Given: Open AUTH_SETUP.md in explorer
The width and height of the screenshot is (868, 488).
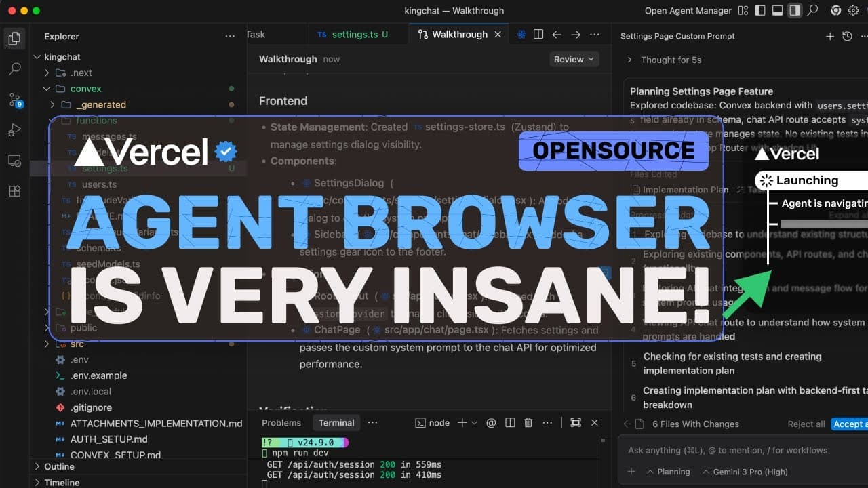Looking at the screenshot, I should pyautogui.click(x=108, y=439).
